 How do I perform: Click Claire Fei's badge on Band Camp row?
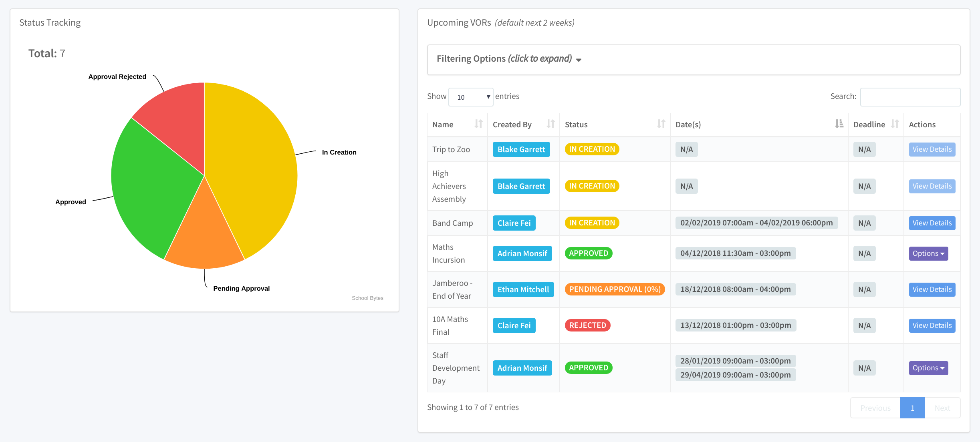(x=514, y=223)
